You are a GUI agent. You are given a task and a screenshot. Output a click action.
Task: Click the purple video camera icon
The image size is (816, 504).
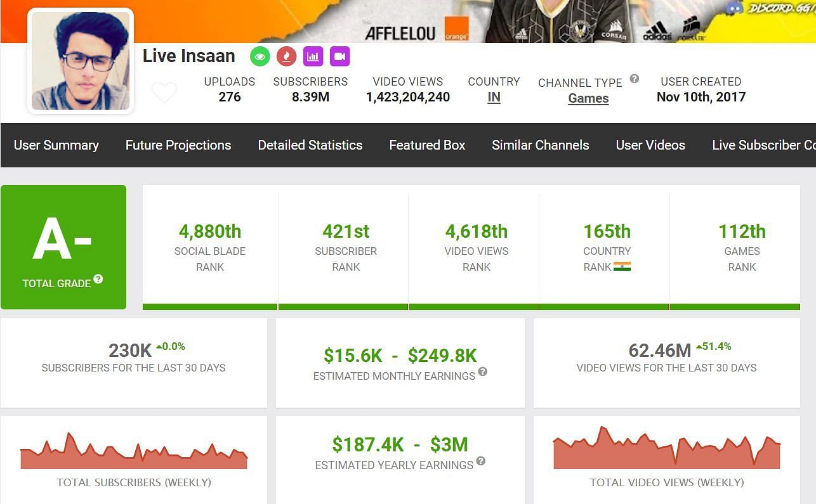(339, 56)
